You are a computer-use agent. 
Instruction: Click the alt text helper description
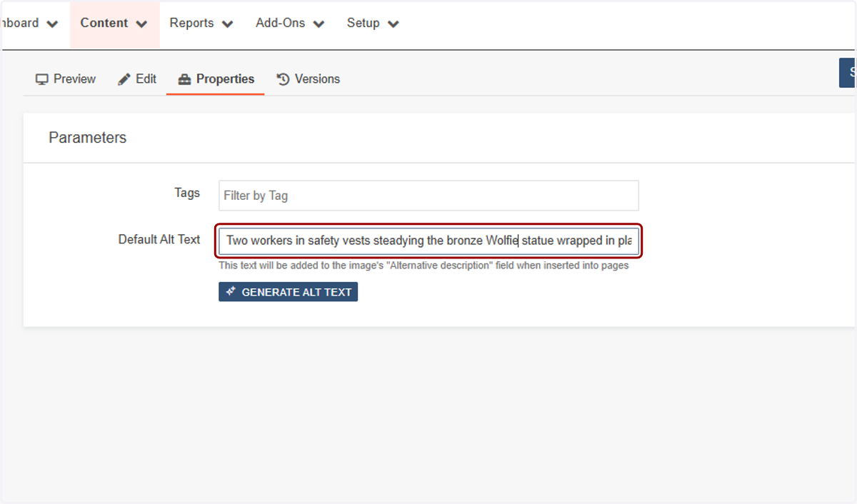tap(424, 266)
